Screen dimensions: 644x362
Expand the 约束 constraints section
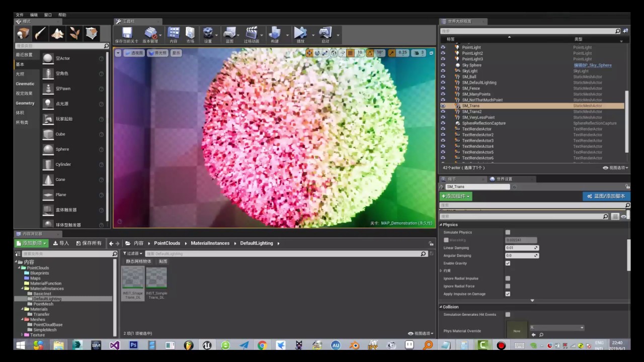441,270
